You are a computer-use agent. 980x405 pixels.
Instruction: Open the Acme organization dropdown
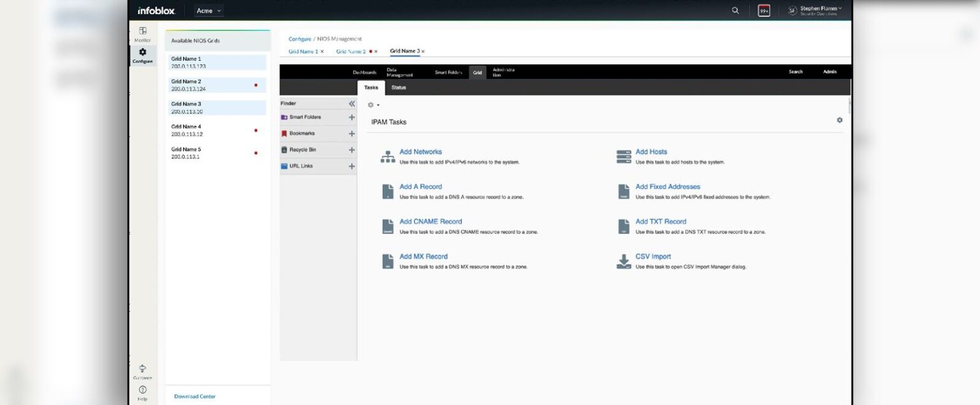click(207, 10)
